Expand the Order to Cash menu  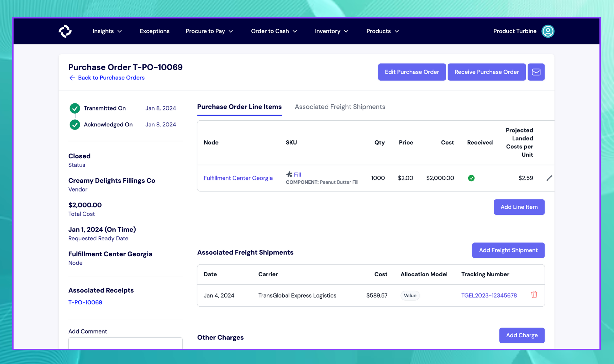pos(274,31)
